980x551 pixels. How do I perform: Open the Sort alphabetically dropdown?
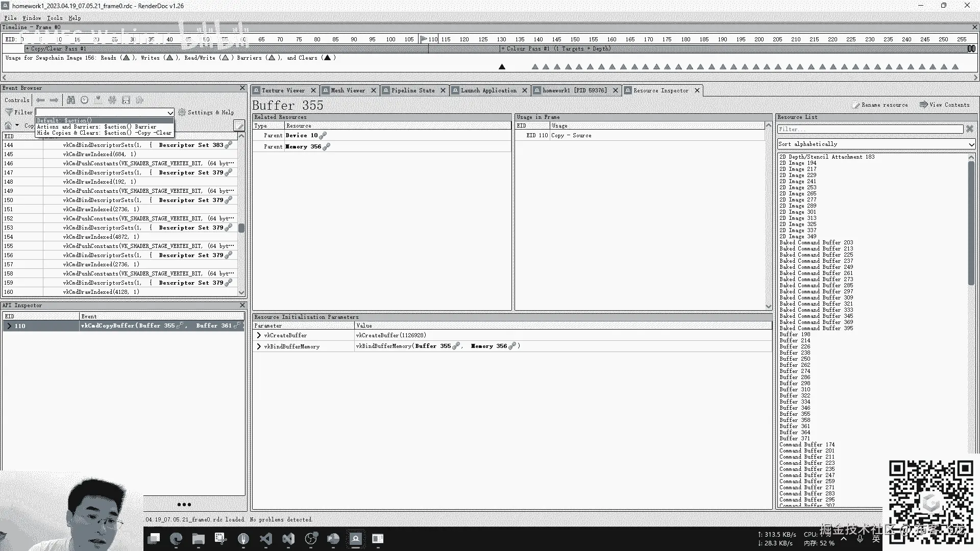(x=876, y=144)
